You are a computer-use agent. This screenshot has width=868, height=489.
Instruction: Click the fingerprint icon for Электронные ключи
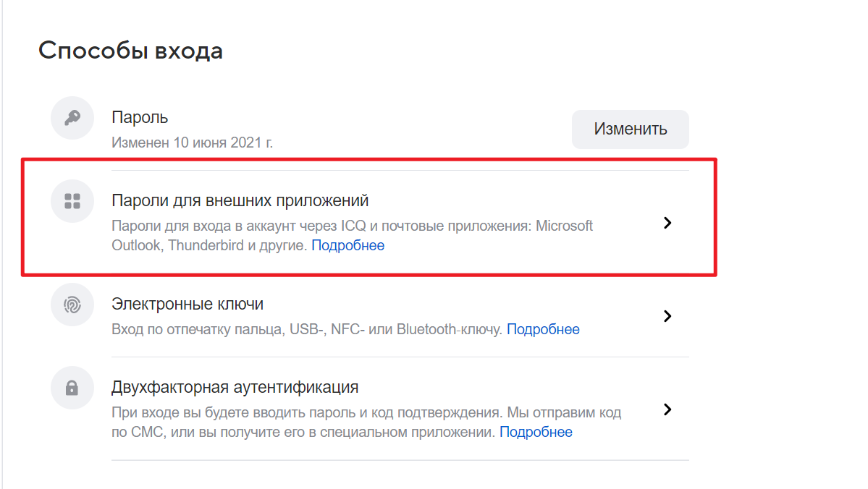point(72,305)
